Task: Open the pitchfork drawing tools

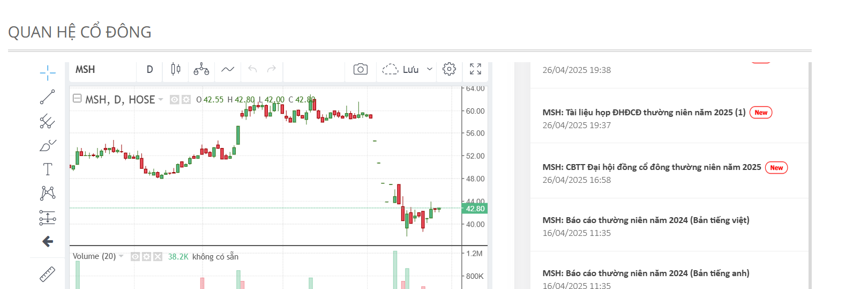Action: [48, 121]
